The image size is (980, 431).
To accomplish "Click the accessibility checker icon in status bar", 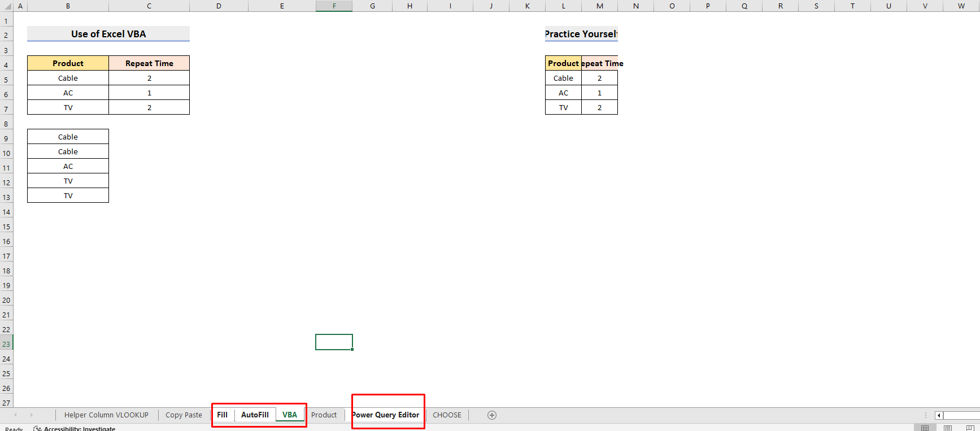I will click(x=37, y=428).
